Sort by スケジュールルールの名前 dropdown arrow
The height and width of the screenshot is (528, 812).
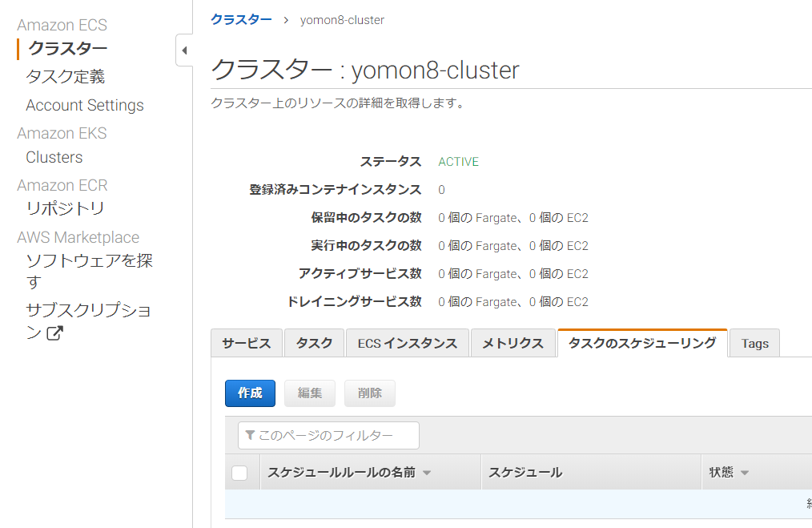tap(427, 473)
